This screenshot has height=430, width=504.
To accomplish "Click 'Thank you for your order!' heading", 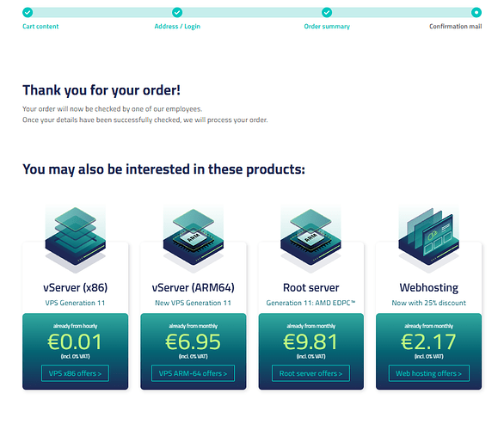I will pos(101,90).
